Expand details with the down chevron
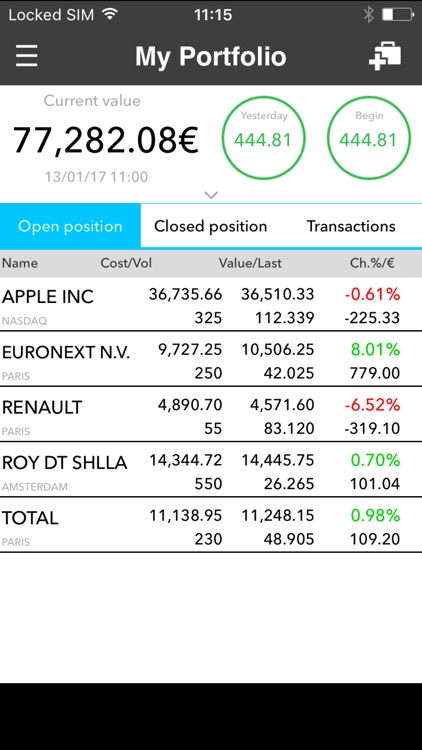This screenshot has height=750, width=422. coord(211,195)
